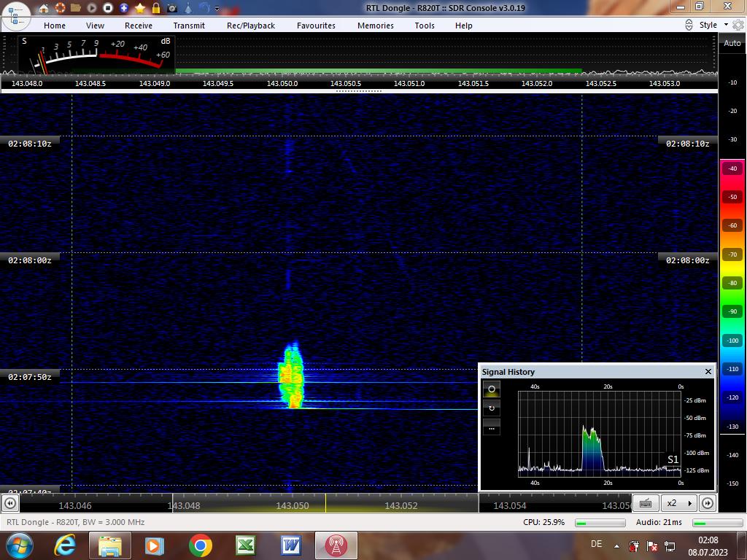This screenshot has height=560, width=747.
Task: Open the x2 zoom dropdown
Action: 679,503
